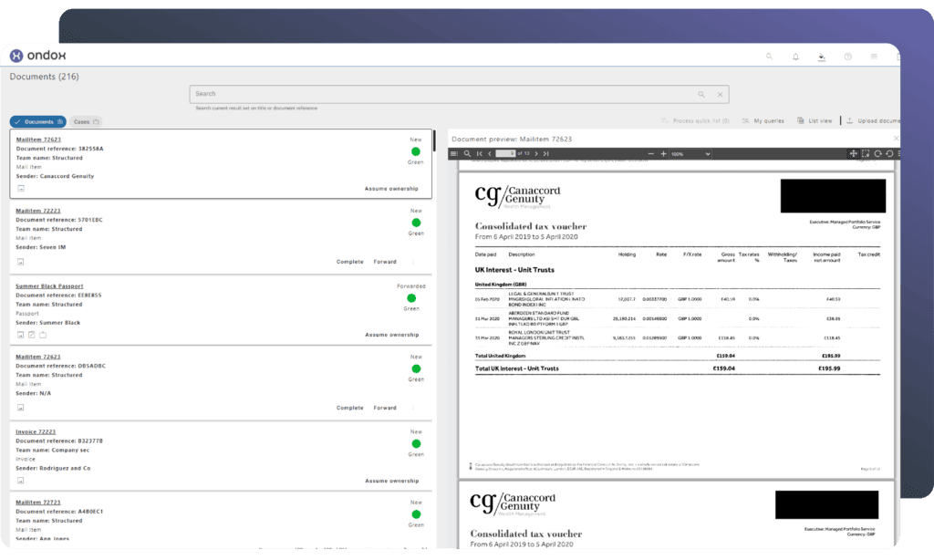Forward Mailitem 72223 from Seven IM
Viewport: 934px width, 560px height.
pos(385,262)
